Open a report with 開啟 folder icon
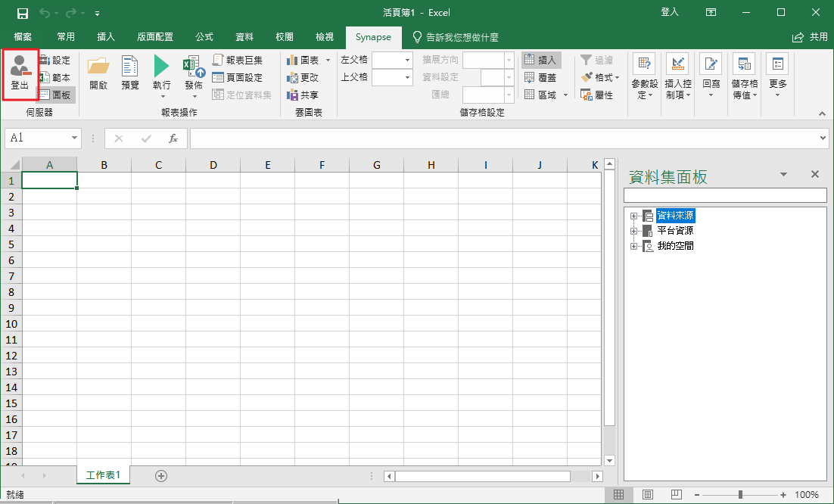 point(98,74)
